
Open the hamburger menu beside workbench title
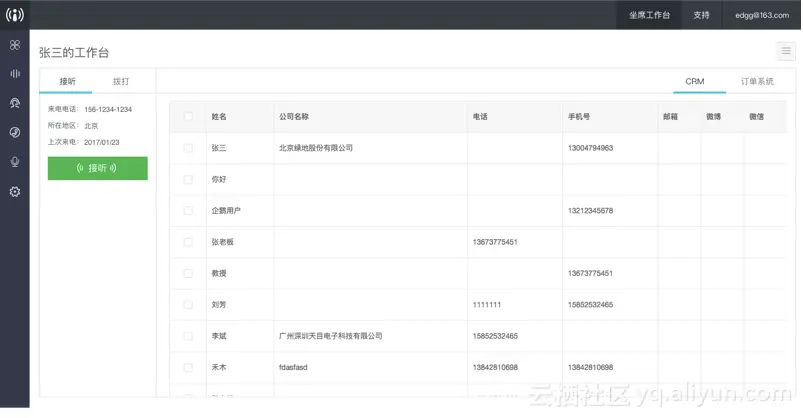[x=786, y=51]
